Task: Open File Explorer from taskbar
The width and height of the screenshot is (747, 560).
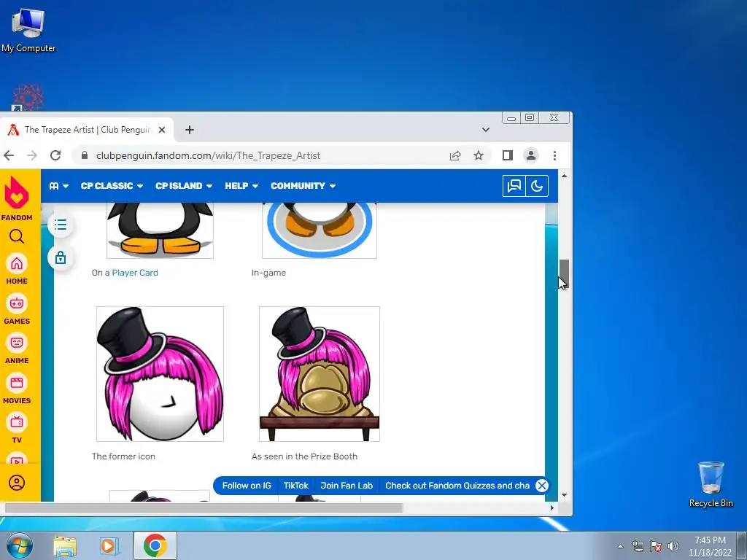Action: [65, 545]
